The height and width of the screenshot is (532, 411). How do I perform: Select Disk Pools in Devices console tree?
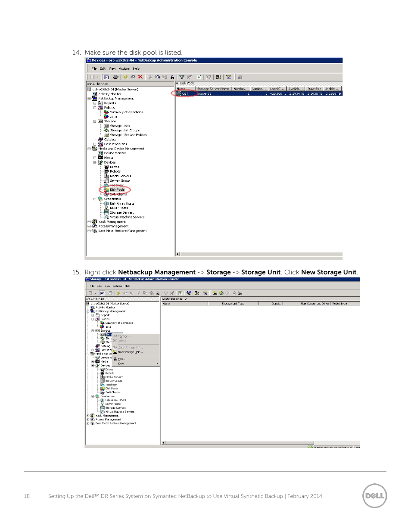[x=117, y=190]
